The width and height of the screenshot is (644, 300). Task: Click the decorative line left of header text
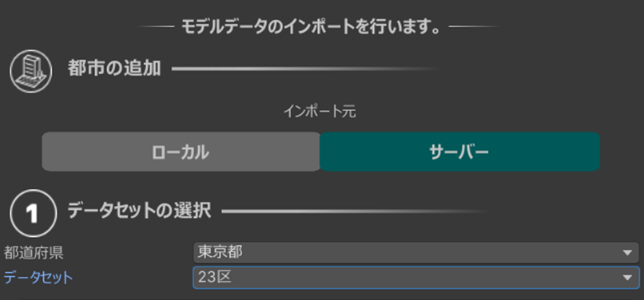pyautogui.click(x=157, y=27)
